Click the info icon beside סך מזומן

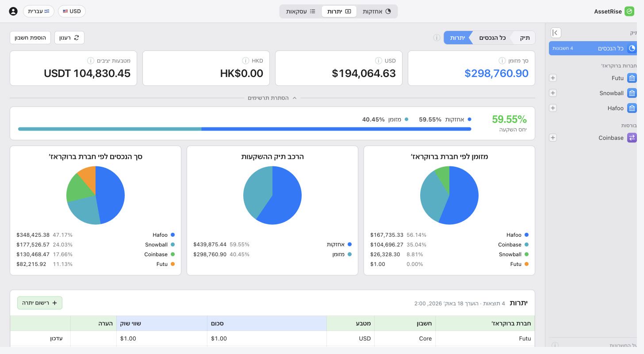(x=502, y=61)
